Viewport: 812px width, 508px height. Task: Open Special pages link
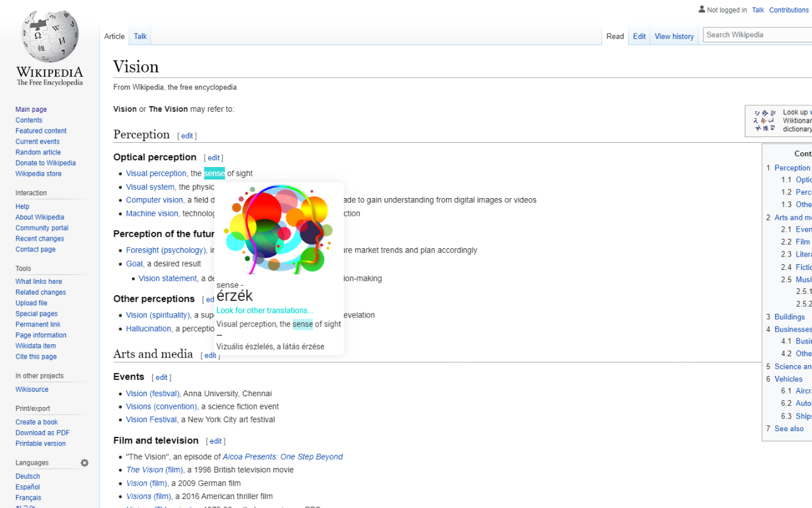coord(36,314)
